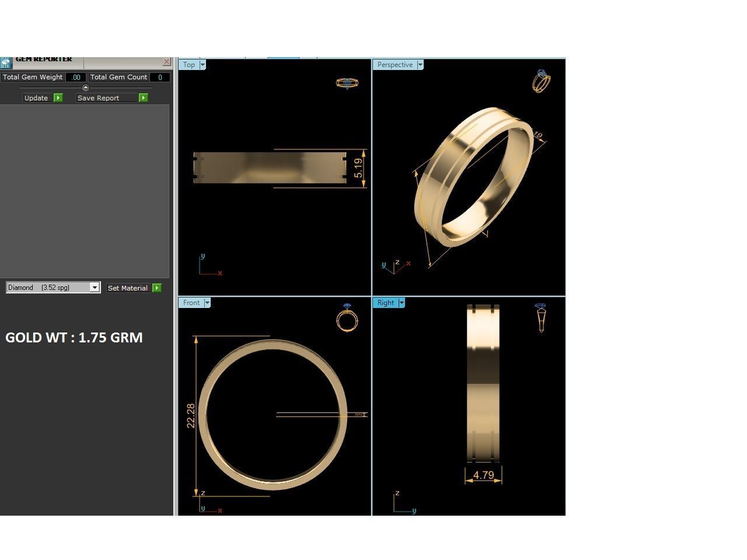Image resolution: width=747 pixels, height=560 pixels.
Task: Open the Right viewport dropdown arrow
Action: coord(402,303)
